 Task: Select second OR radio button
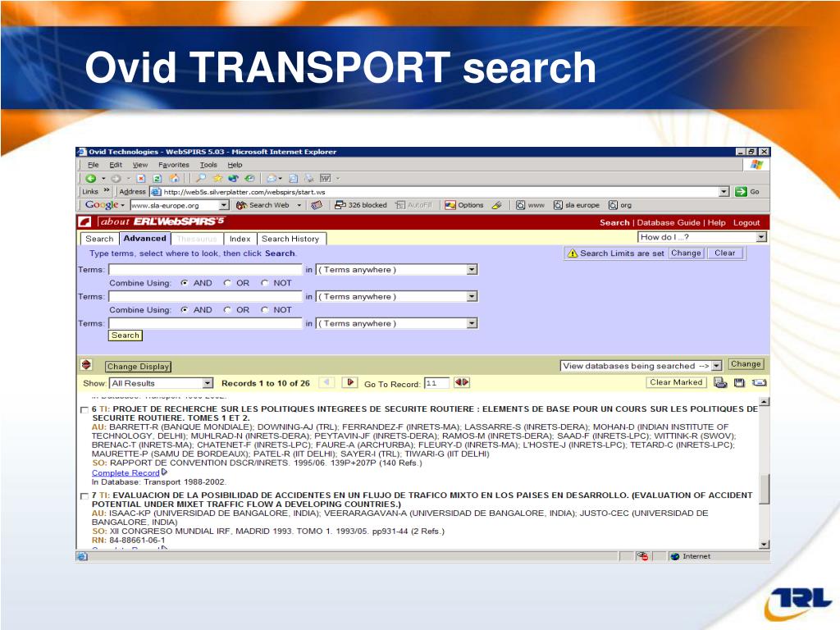point(227,309)
